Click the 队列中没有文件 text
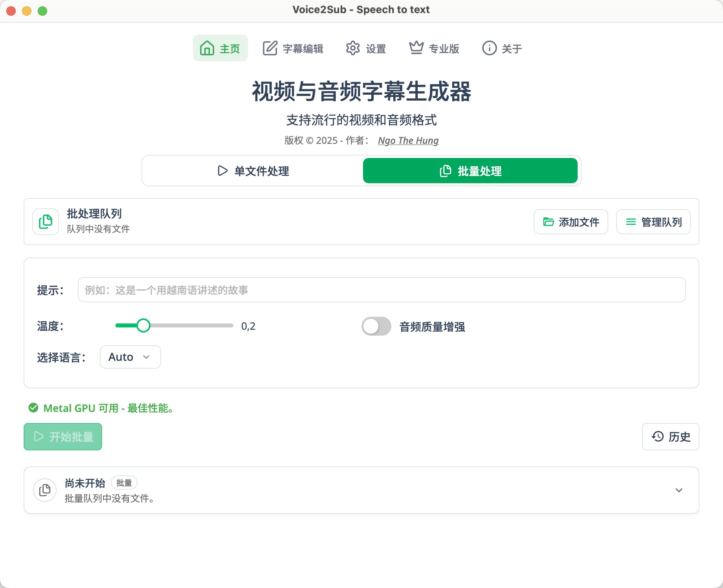Screen dimensions: 723x588 point(98,229)
